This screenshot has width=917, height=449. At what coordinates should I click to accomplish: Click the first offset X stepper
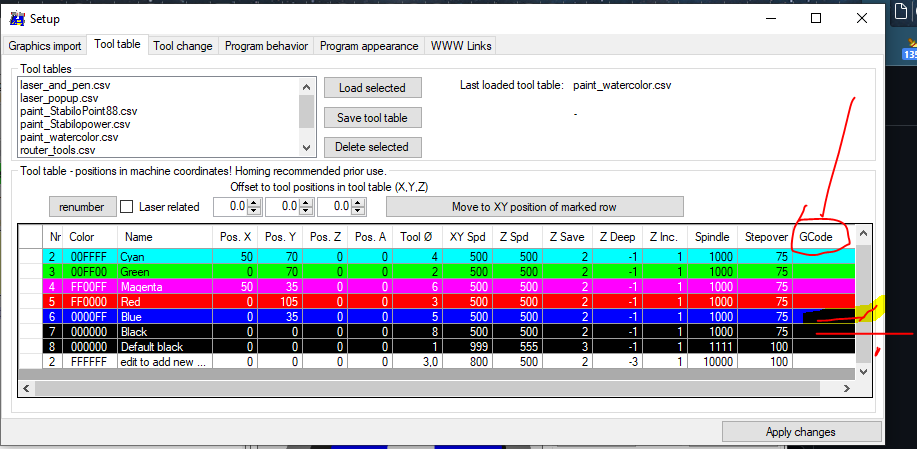[253, 207]
